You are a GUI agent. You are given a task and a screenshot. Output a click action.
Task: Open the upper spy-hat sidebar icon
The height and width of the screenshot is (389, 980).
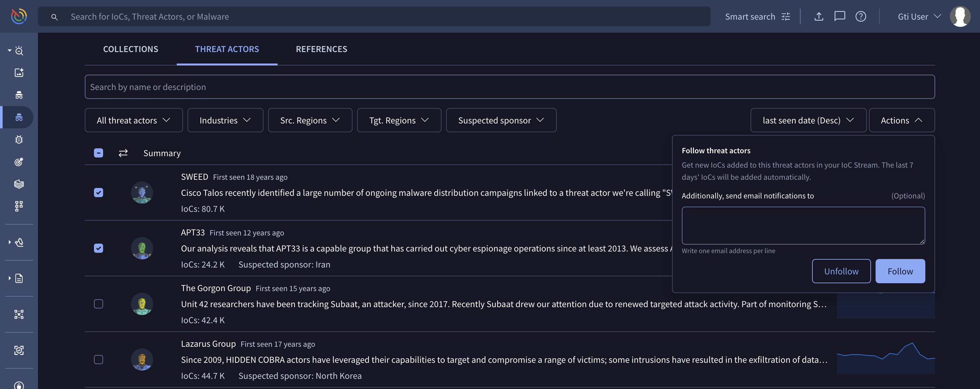pyautogui.click(x=19, y=95)
